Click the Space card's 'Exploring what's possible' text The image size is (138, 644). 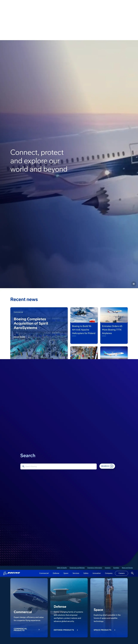tap(107, 618)
